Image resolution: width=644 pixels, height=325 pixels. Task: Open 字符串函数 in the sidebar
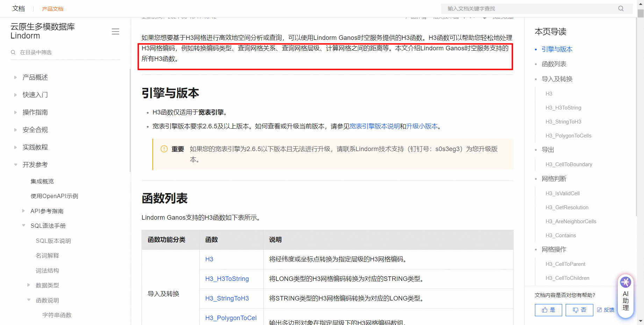(57, 315)
